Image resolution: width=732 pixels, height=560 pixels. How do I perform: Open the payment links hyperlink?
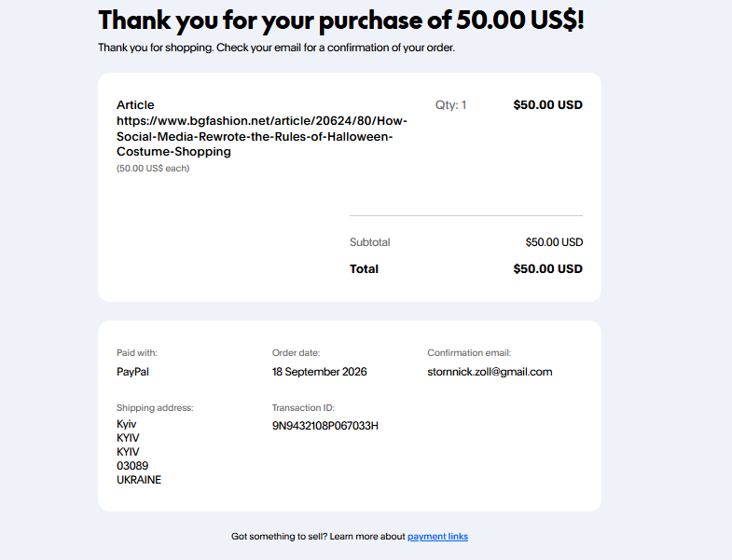(x=437, y=536)
